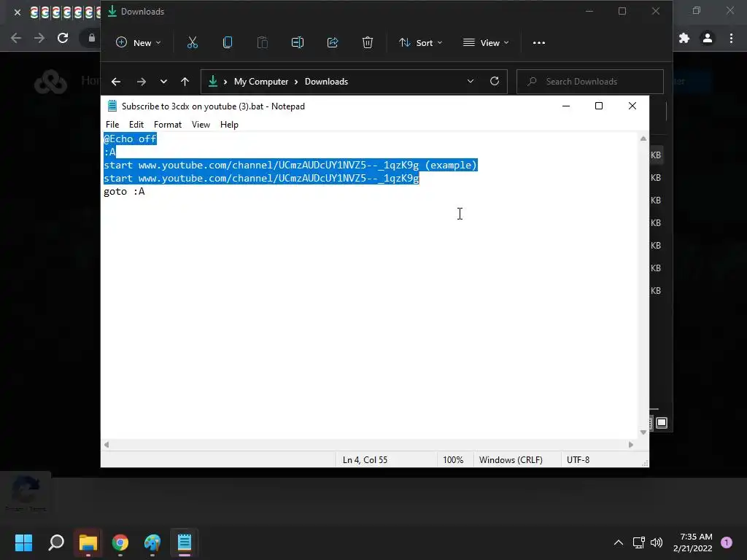
Task: Select Notepad taskbar icon
Action: tap(185, 542)
